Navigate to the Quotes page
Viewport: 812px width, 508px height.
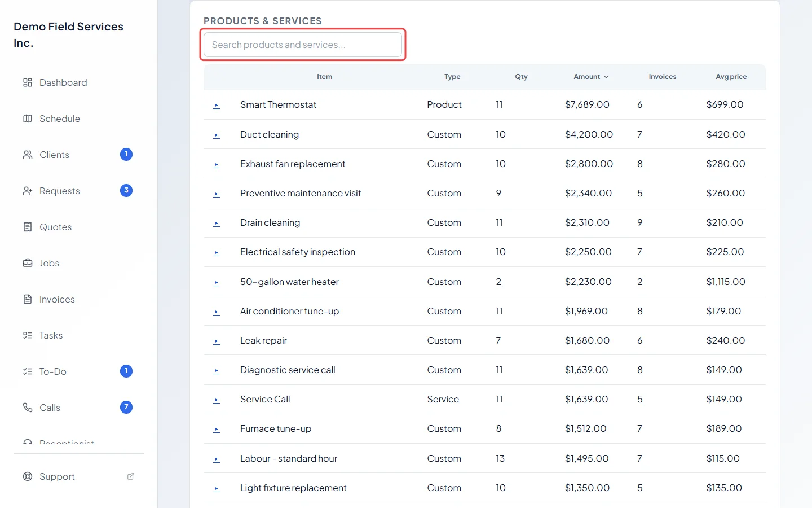(x=78, y=227)
